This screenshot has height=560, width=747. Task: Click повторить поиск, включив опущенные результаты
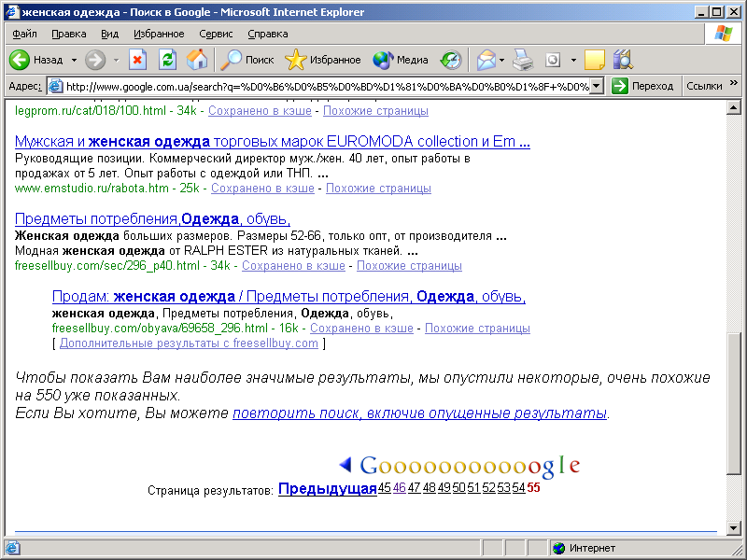point(419,413)
